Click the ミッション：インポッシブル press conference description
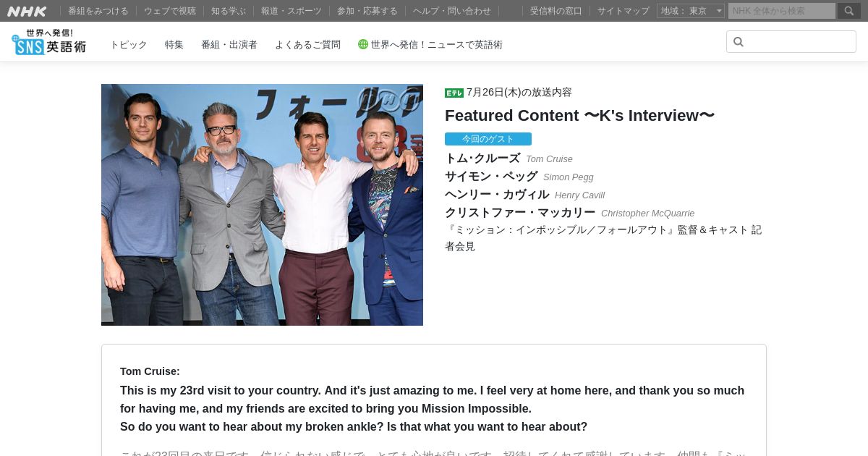This screenshot has width=868, height=456. tap(603, 238)
